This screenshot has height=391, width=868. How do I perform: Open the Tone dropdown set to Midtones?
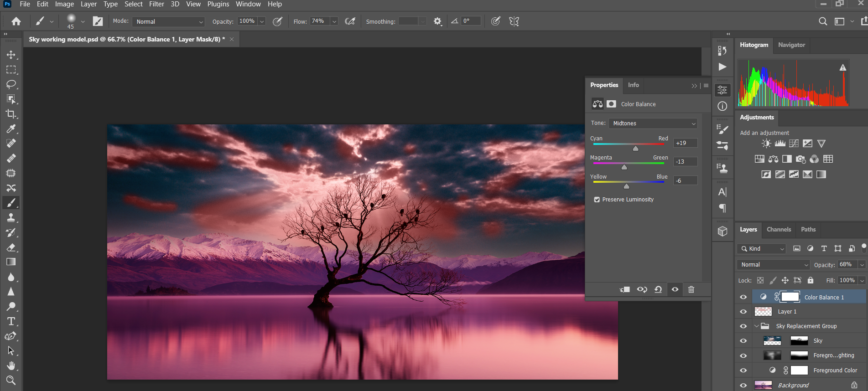(x=653, y=123)
